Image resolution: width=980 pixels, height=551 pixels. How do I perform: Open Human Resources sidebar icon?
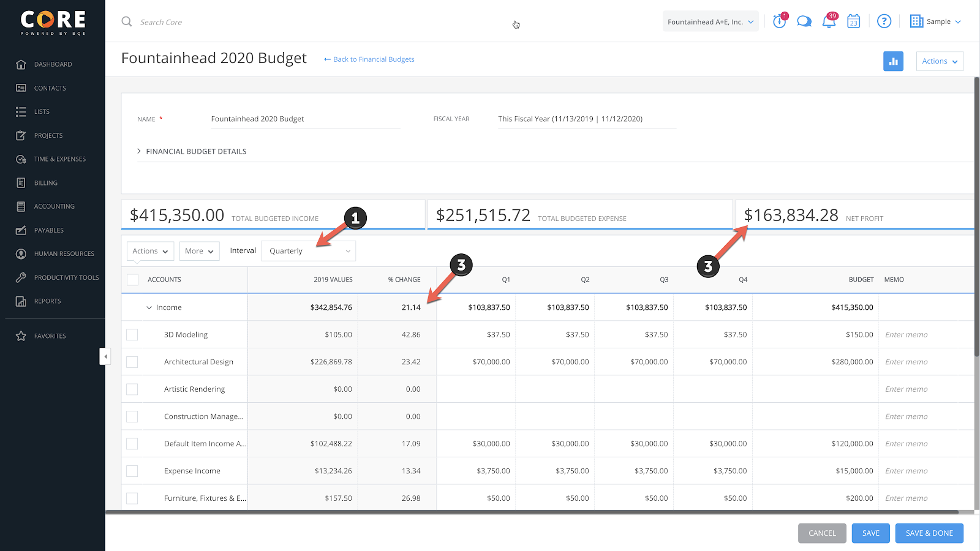click(21, 253)
